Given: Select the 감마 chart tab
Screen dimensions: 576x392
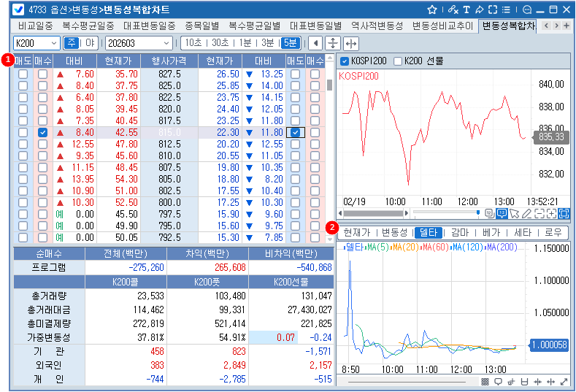Looking at the screenshot, I should coord(459,233).
